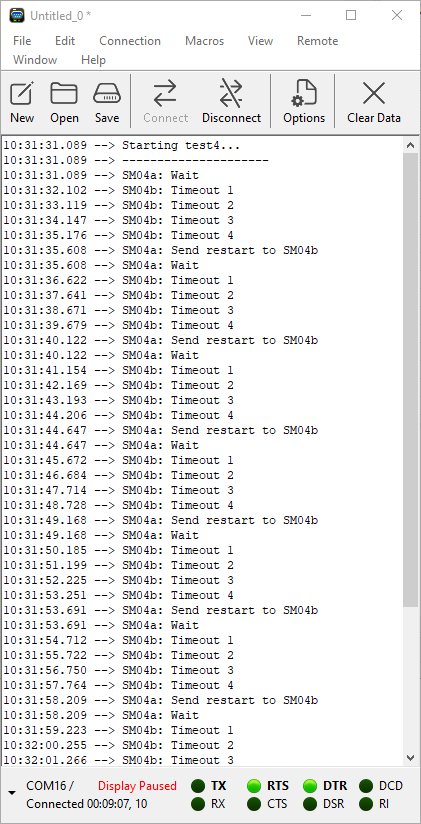Click the application icon in the title bar
The image size is (421, 824).
[17, 16]
